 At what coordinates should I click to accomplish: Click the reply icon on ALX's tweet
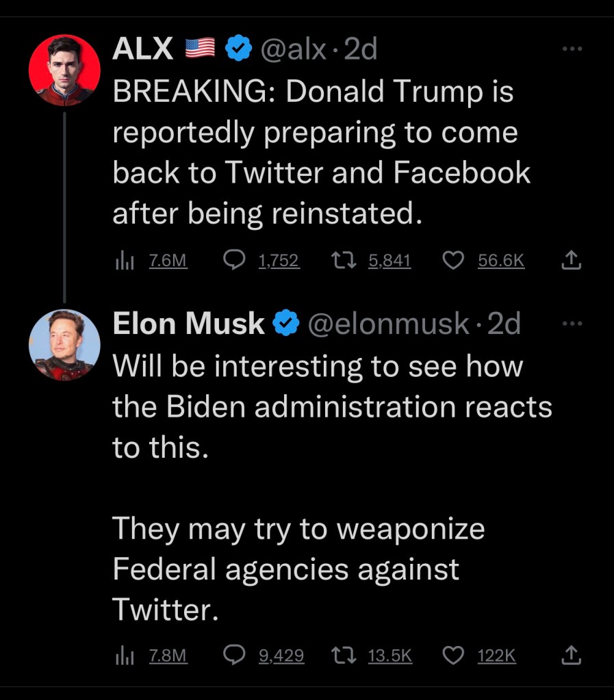tap(235, 260)
